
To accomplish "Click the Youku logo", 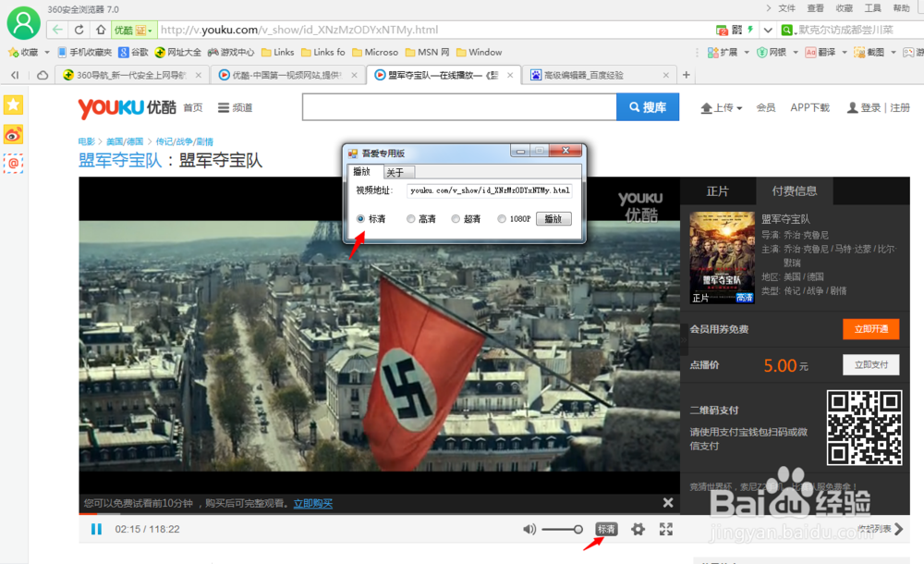I will [127, 107].
